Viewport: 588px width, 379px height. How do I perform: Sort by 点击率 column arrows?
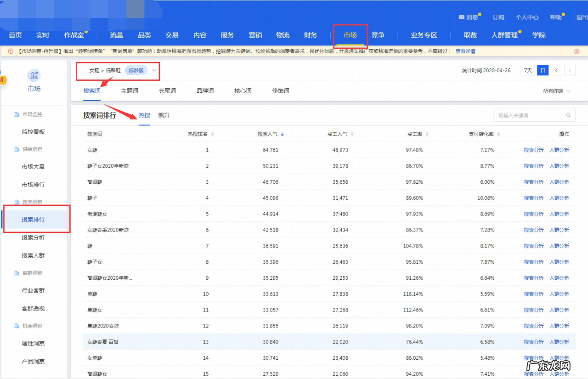coord(427,134)
